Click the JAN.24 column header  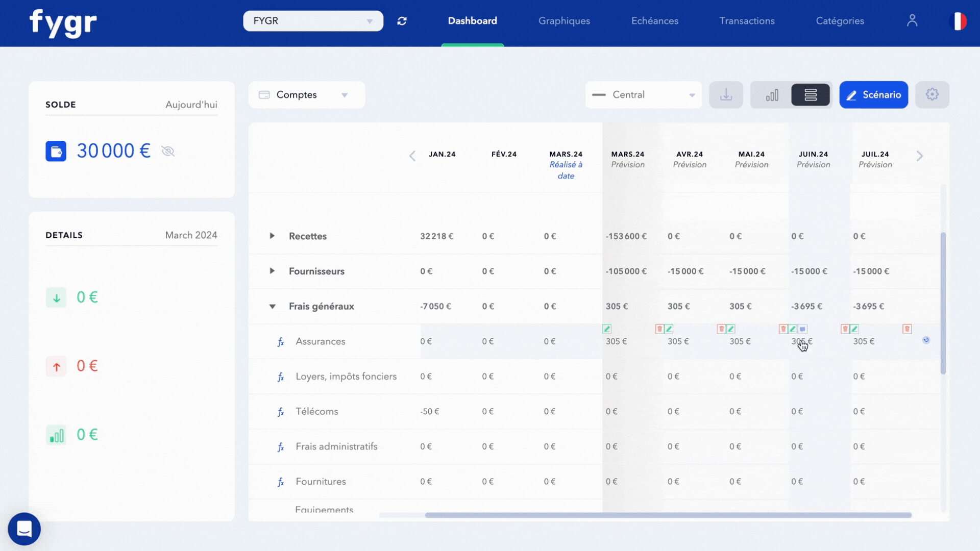point(442,154)
